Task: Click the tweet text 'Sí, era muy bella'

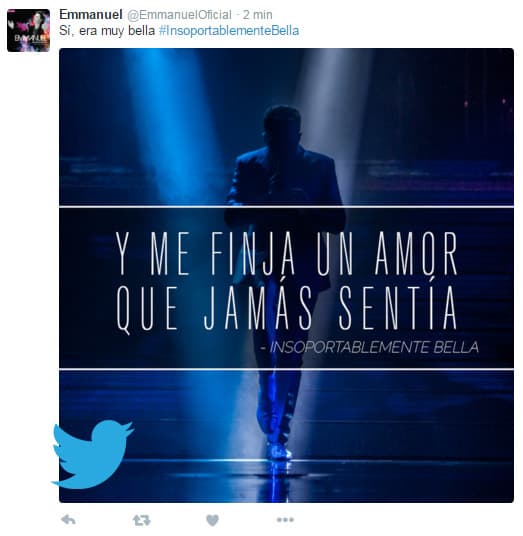Action: (x=107, y=31)
